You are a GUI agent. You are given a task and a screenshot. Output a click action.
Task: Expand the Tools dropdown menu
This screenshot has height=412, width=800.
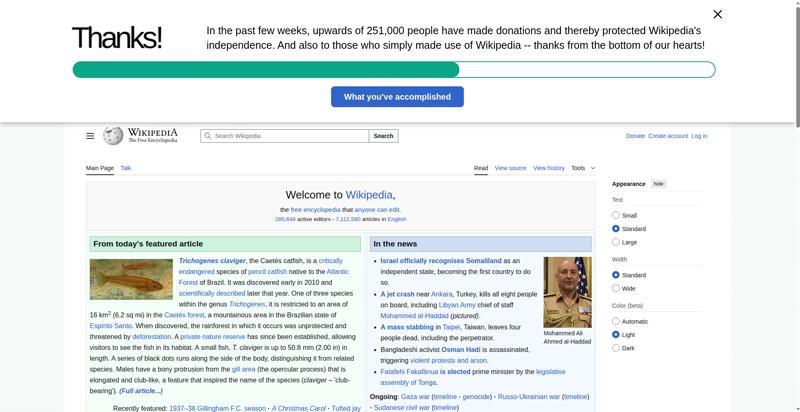coord(583,168)
